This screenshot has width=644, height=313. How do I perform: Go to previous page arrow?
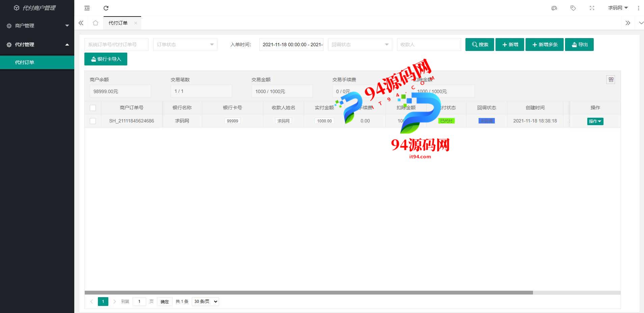[x=91, y=302]
